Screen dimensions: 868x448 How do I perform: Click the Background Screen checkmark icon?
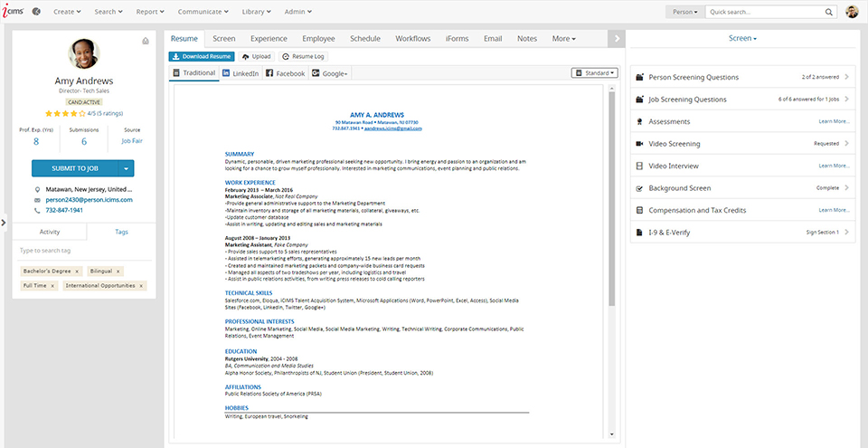640,188
